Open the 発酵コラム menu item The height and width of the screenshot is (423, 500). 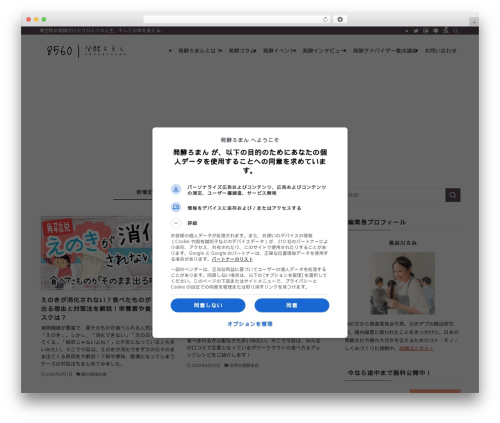[242, 51]
